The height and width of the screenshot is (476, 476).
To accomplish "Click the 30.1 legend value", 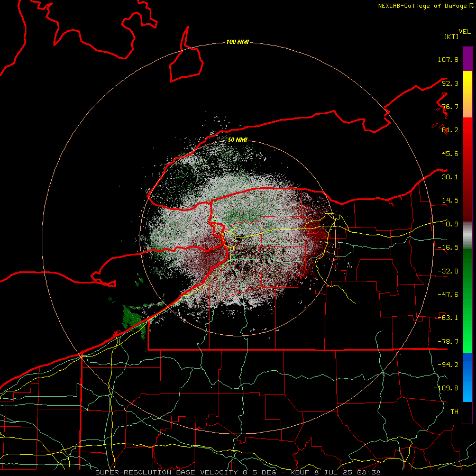I will pyautogui.click(x=450, y=177).
